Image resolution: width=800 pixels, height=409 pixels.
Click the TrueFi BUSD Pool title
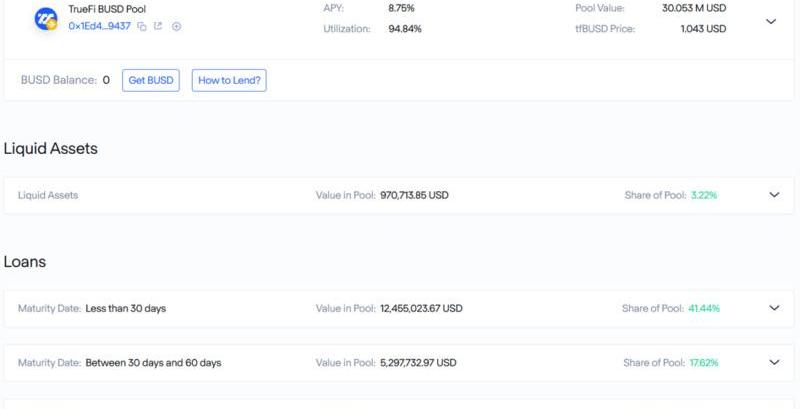point(107,9)
